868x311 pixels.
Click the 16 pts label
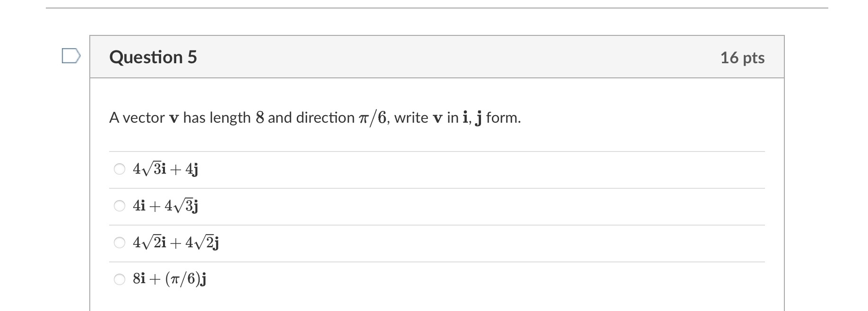tap(743, 57)
